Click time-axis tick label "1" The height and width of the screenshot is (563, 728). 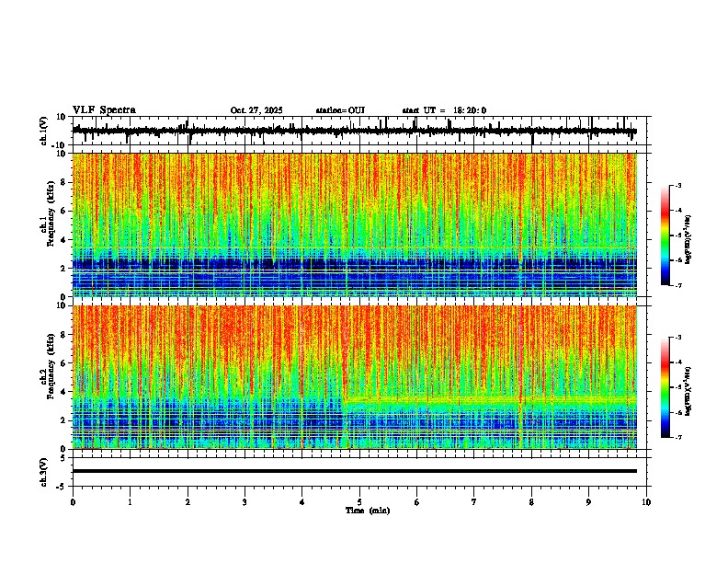pos(130,502)
